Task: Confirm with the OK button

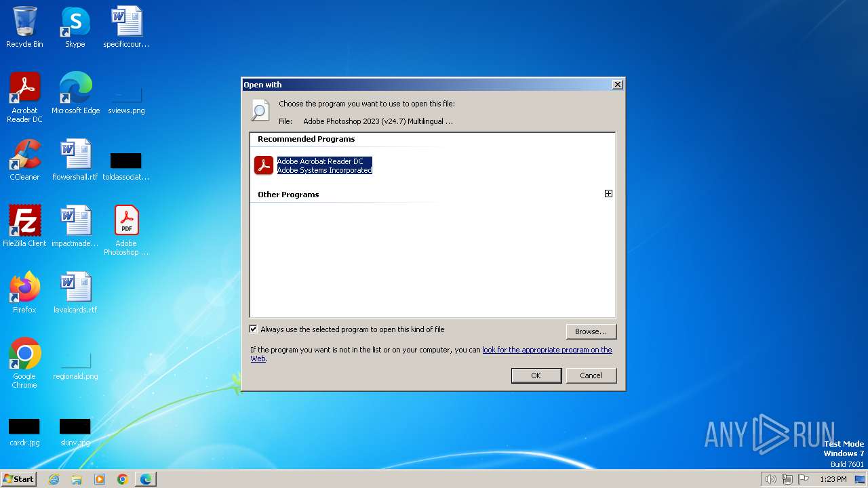Action: 536,375
